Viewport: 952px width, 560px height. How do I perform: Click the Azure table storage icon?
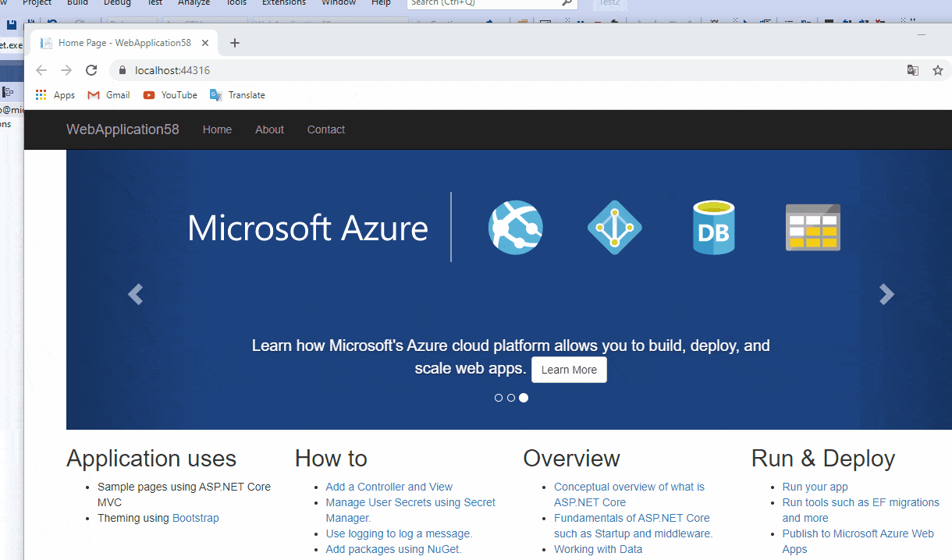coord(813,227)
